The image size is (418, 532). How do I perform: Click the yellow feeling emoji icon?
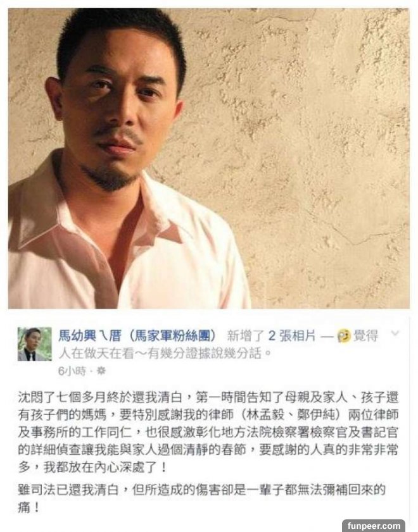[344, 337]
